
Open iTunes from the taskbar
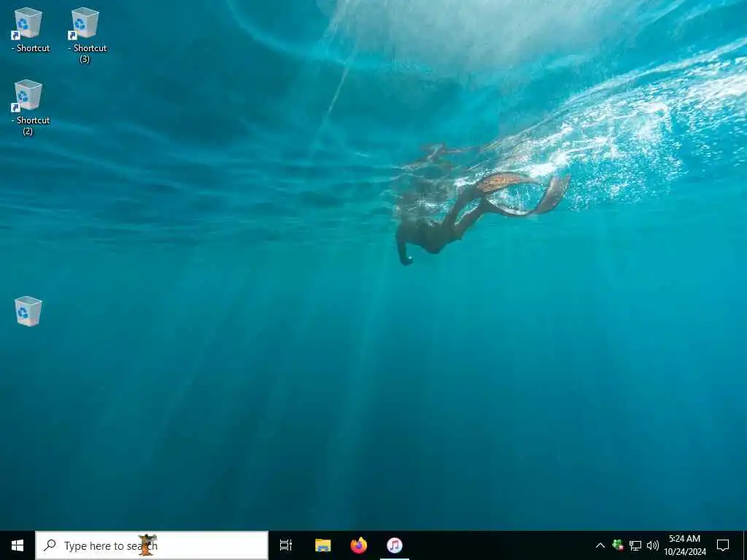pos(395,545)
